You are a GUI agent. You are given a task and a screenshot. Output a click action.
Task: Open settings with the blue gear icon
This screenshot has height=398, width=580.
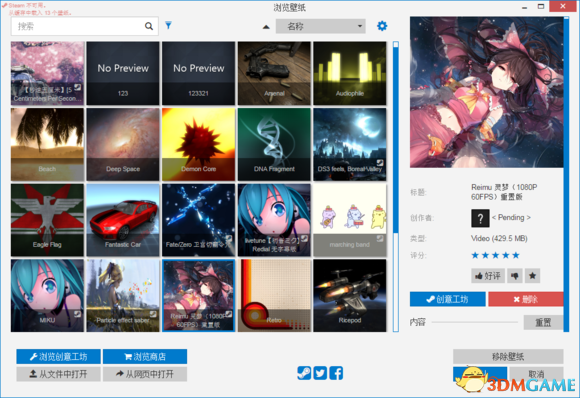382,26
